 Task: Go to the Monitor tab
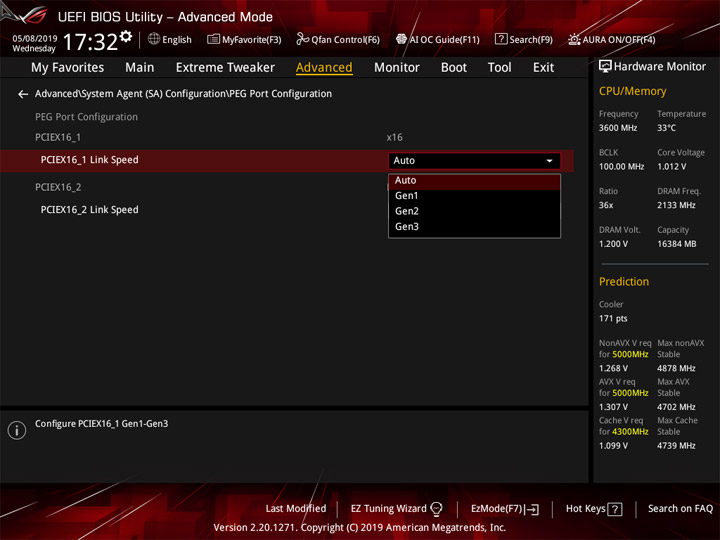point(397,68)
